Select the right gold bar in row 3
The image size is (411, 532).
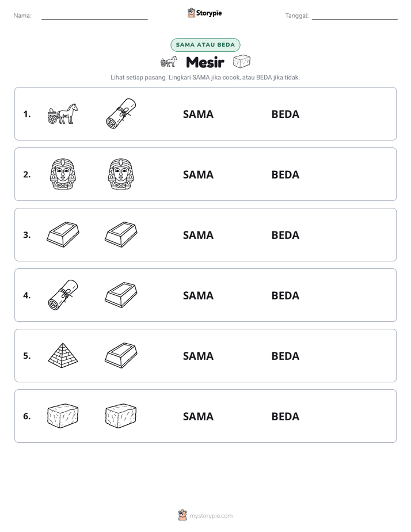(121, 234)
